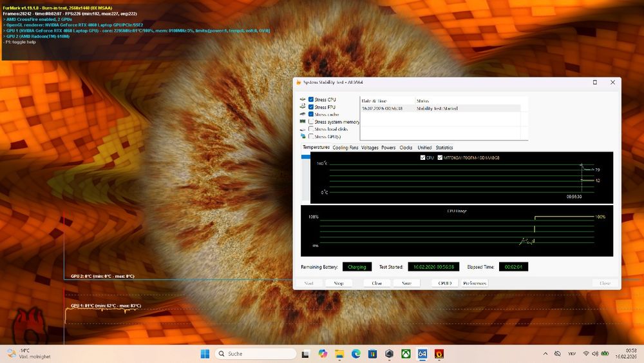Viewport: 644px width, 363px height.
Task: Switch to the Cooling Fans tab
Action: point(345,148)
